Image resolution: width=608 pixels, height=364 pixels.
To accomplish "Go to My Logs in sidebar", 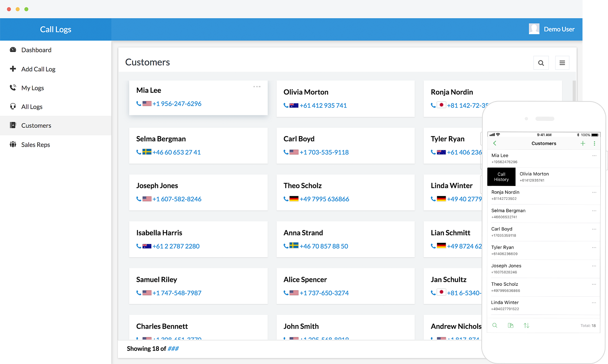I will [x=32, y=88].
